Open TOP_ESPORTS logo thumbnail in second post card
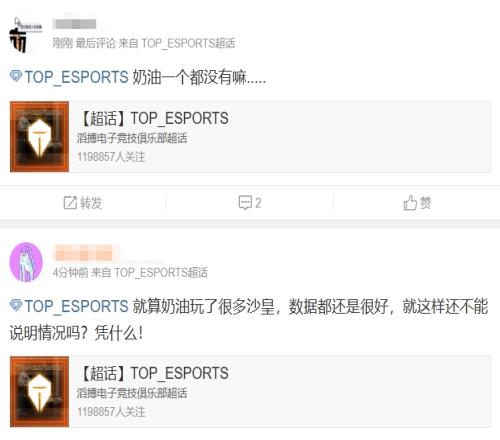The height and width of the screenshot is (440, 500). click(39, 392)
